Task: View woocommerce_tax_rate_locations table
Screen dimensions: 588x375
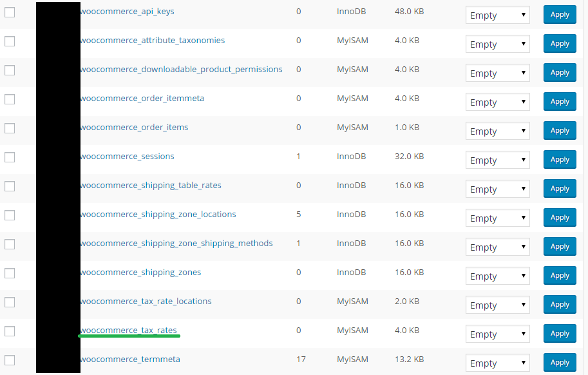Action: point(146,302)
